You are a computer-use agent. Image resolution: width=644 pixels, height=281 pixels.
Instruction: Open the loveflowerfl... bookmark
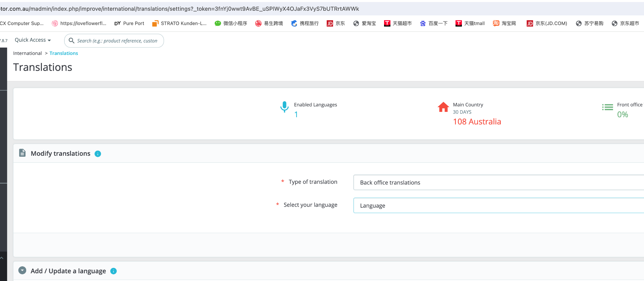tap(79, 23)
